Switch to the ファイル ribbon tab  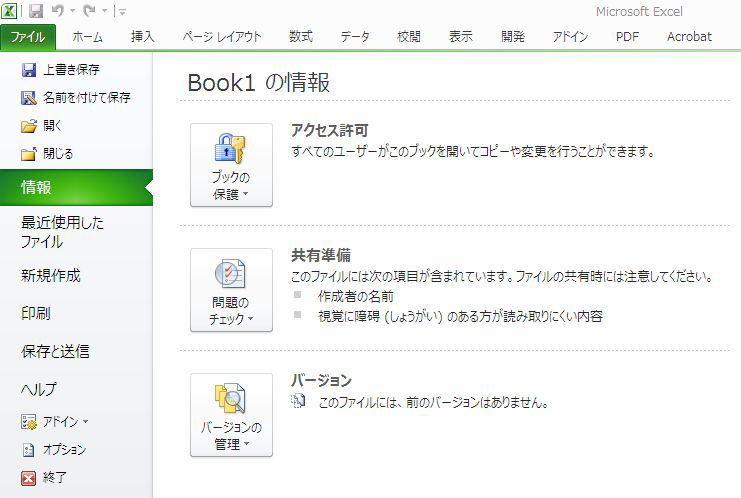click(x=28, y=37)
